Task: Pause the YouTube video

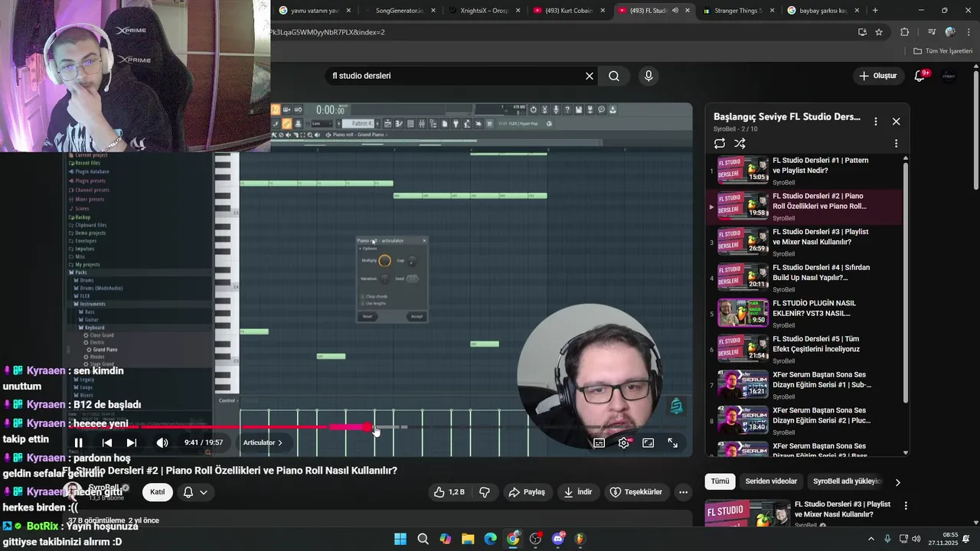Action: click(78, 442)
